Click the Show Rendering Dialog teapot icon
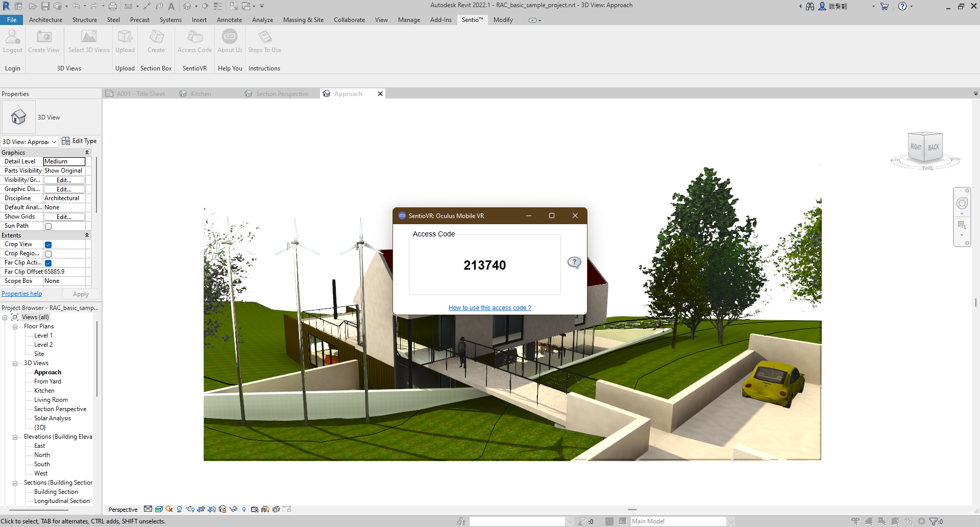This screenshot has height=527, width=980. [190, 509]
